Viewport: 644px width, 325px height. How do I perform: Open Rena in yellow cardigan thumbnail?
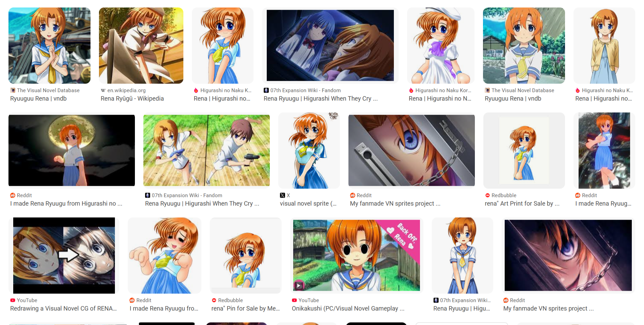pos(604,46)
